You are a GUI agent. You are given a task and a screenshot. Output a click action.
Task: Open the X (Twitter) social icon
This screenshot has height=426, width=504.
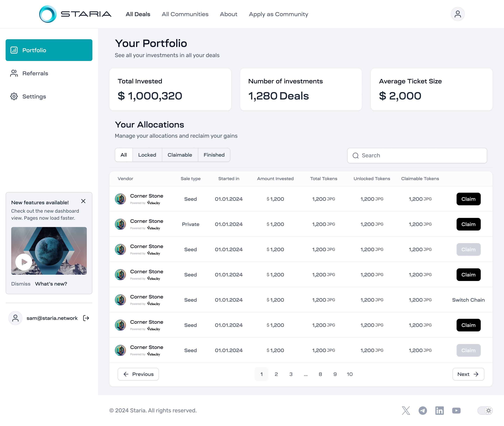pos(406,410)
